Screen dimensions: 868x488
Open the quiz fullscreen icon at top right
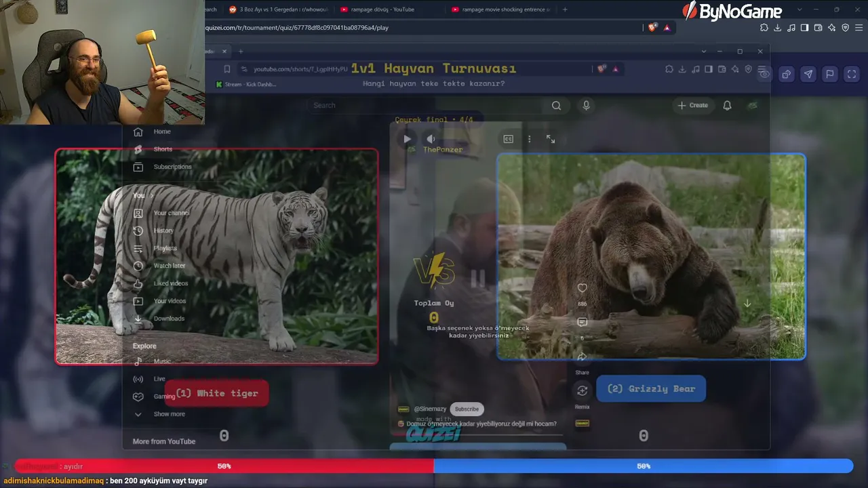852,75
